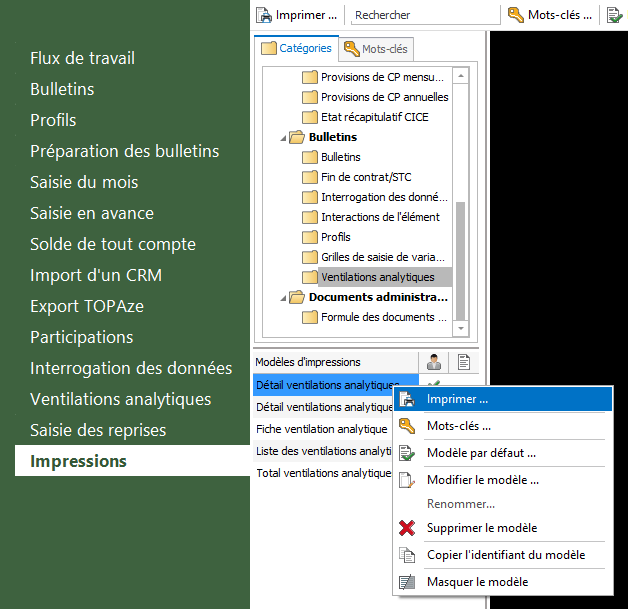Open Solde de tout compte in sidebar

coord(113,244)
